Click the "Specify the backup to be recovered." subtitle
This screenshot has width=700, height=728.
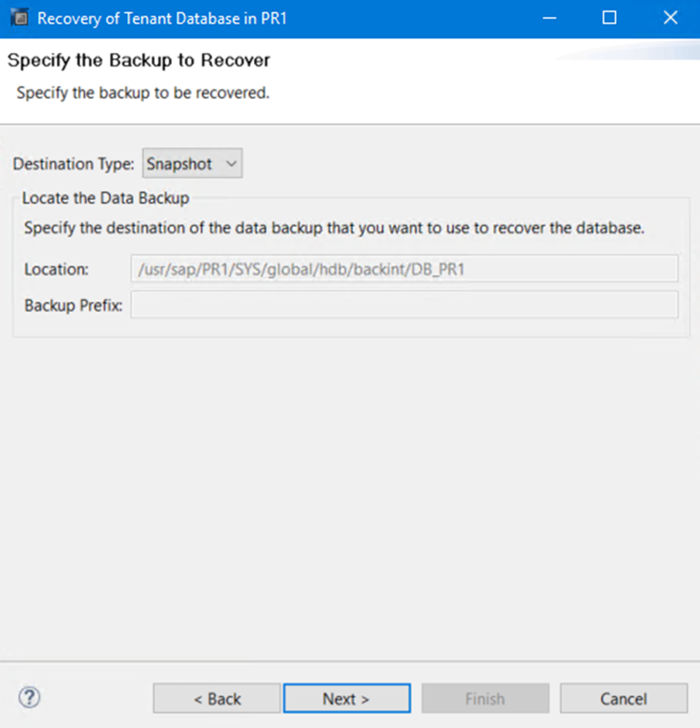(143, 92)
